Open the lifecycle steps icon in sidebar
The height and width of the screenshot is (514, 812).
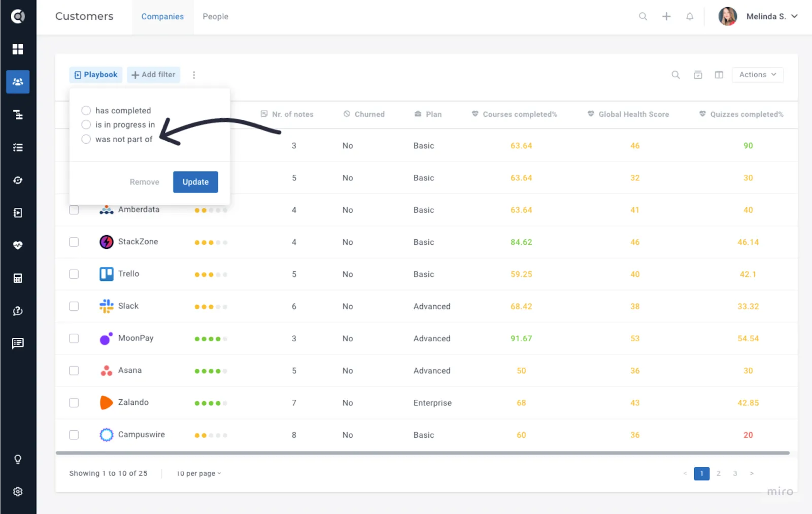pos(18,114)
